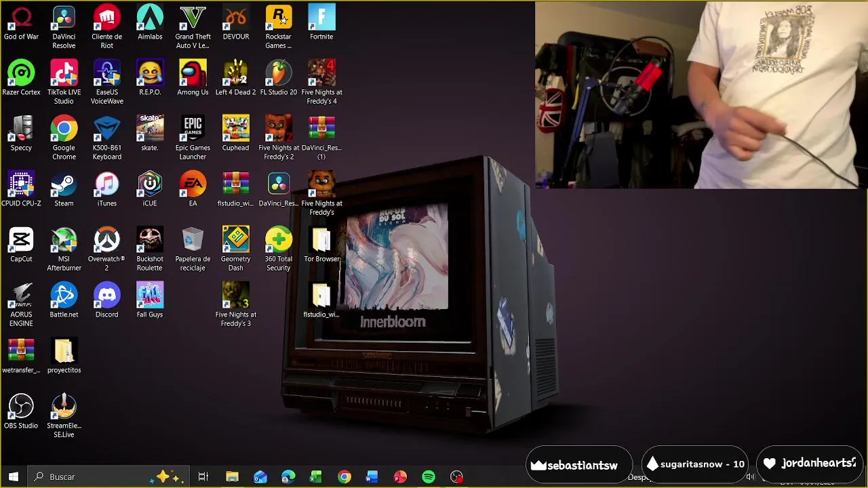The height and width of the screenshot is (488, 868).
Task: Open AORUS ENGINE shortcut
Action: 21,306
